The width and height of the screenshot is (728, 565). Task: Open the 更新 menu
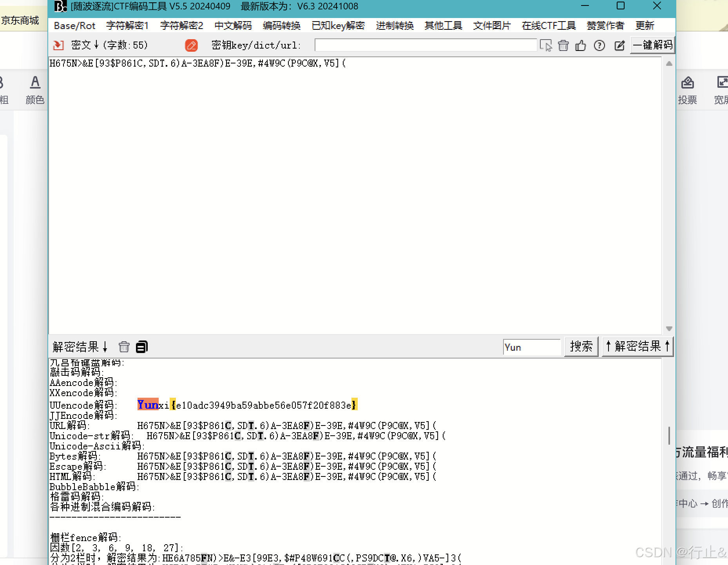(x=645, y=26)
